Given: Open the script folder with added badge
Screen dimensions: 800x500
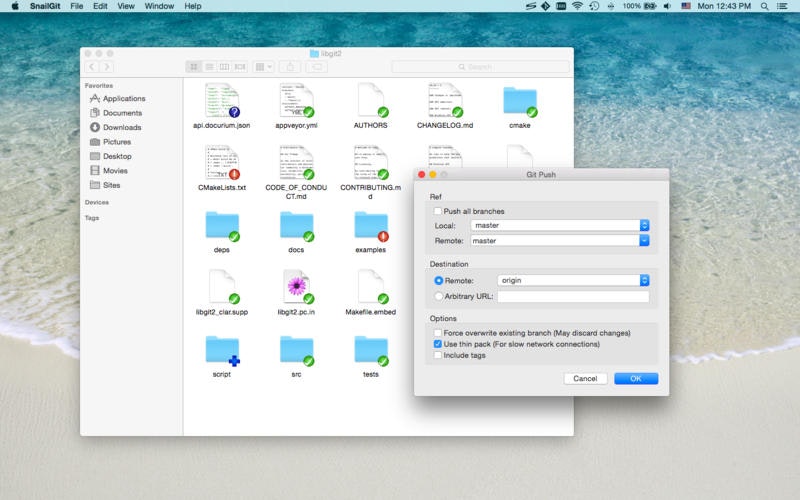Looking at the screenshot, I should point(222,350).
